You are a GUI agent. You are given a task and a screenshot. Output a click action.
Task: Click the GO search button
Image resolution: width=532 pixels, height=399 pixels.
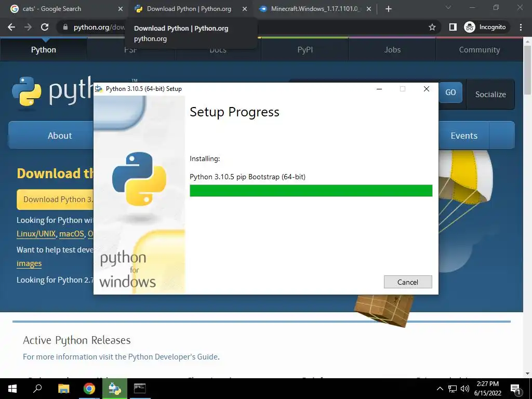point(450,92)
